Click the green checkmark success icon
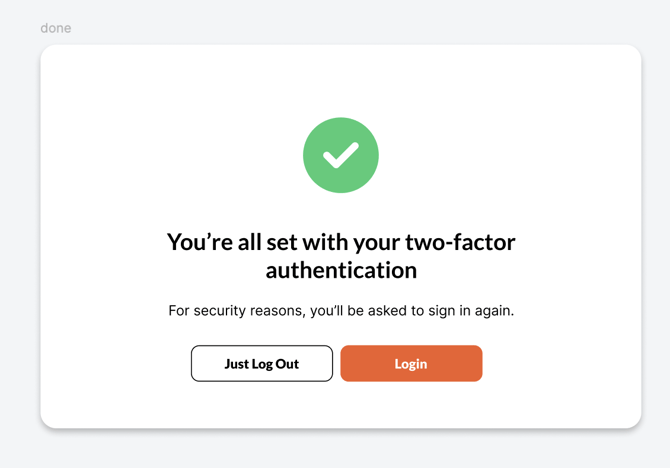This screenshot has height=468, width=670. pos(341,155)
